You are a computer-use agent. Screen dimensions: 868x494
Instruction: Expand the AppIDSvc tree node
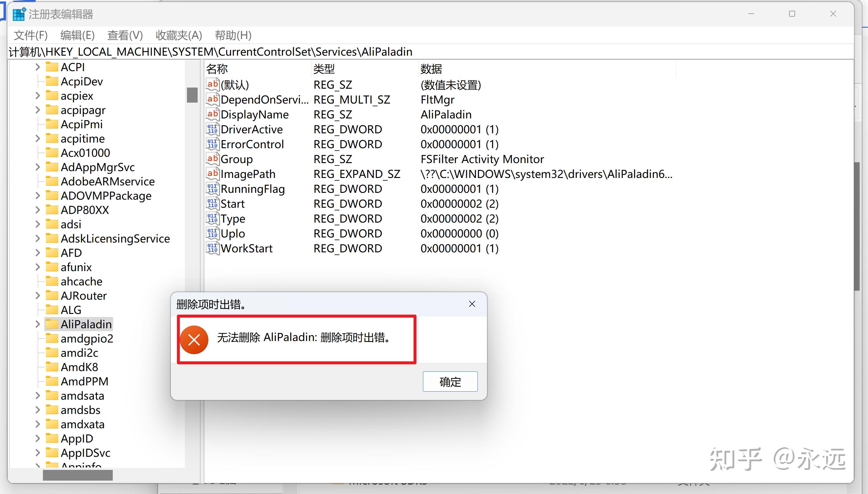coord(38,453)
